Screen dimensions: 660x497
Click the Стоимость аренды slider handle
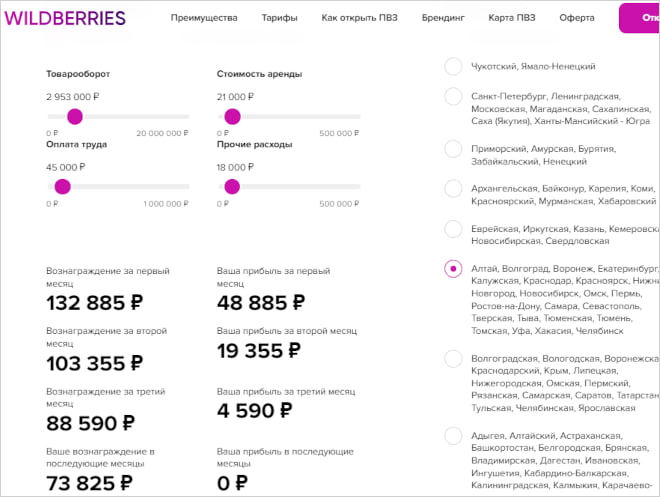click(x=233, y=117)
